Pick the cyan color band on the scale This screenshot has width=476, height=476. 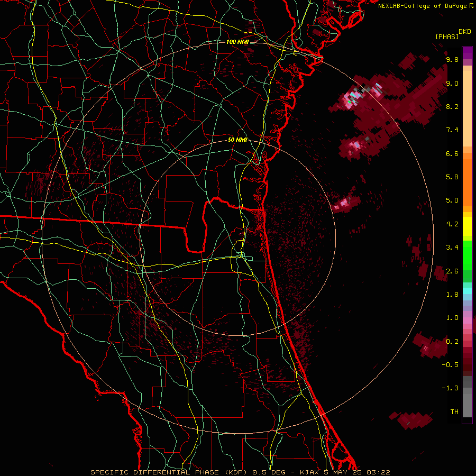pyautogui.click(x=467, y=291)
